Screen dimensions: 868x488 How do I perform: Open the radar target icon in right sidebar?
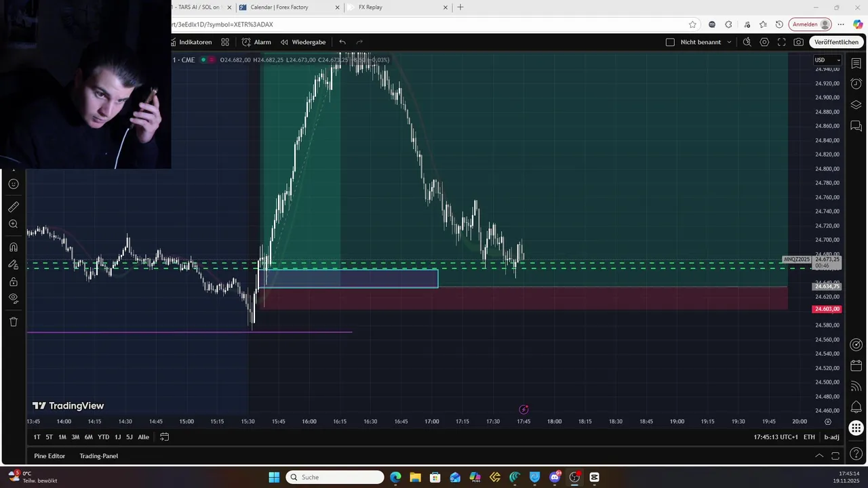pyautogui.click(x=856, y=344)
